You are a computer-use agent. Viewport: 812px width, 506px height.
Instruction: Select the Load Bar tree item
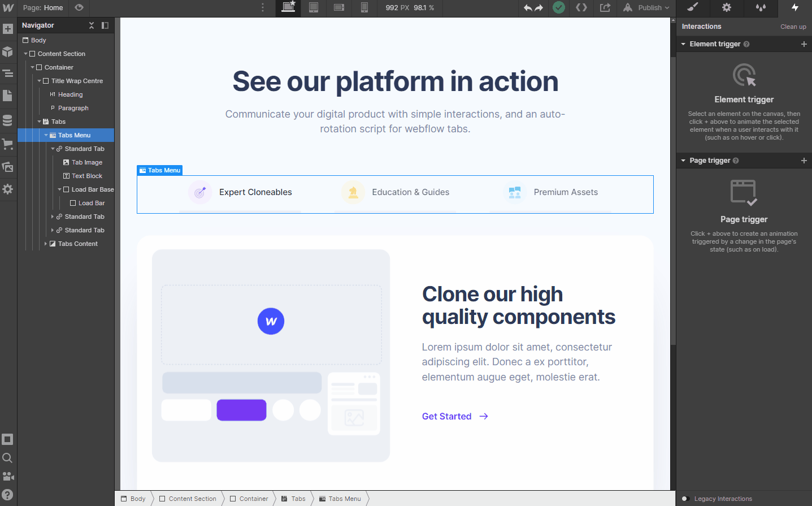pyautogui.click(x=91, y=203)
